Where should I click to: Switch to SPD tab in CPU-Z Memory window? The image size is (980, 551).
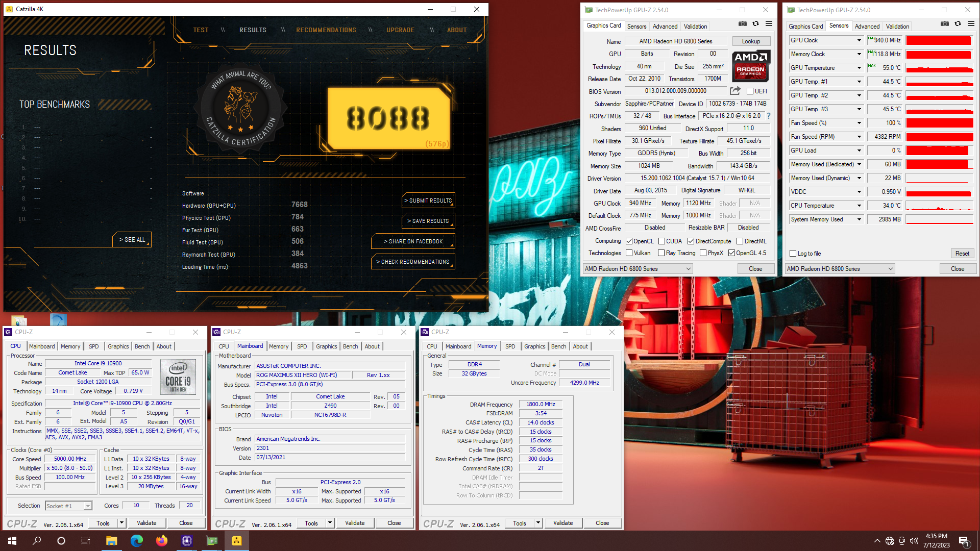tap(510, 346)
